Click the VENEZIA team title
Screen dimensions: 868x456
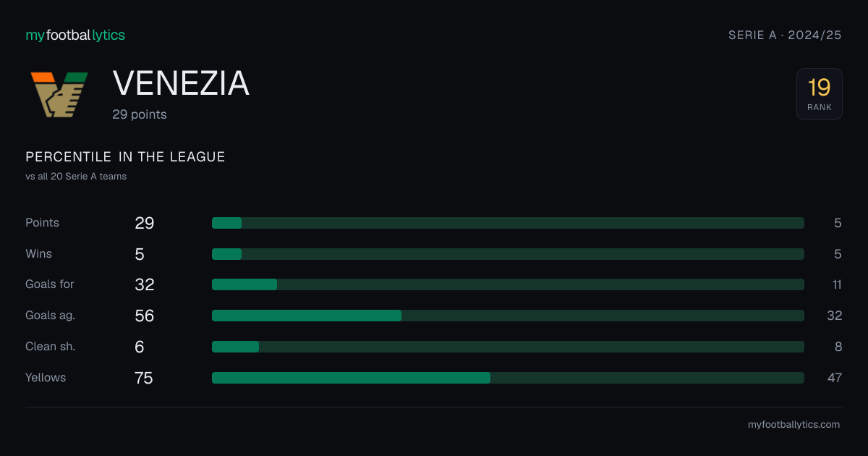[x=181, y=84]
